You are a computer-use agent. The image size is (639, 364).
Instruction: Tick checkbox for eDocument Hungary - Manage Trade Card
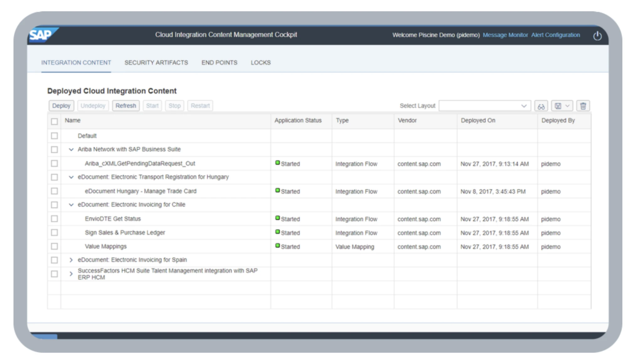pos(54,191)
